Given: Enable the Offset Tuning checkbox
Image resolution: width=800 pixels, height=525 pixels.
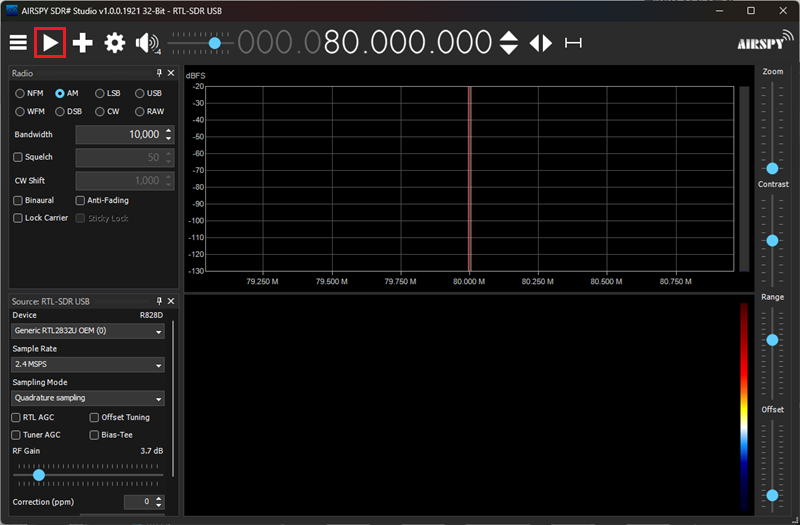Looking at the screenshot, I should coord(94,417).
